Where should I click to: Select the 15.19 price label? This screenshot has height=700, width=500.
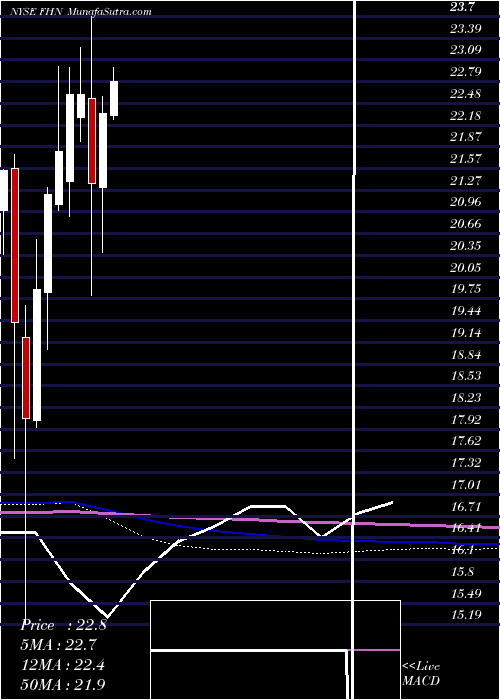click(466, 615)
